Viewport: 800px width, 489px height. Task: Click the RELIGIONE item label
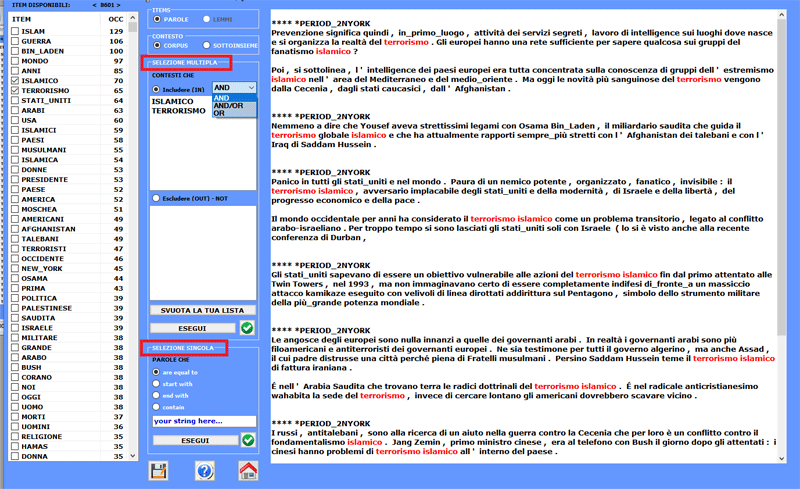pos(42,436)
